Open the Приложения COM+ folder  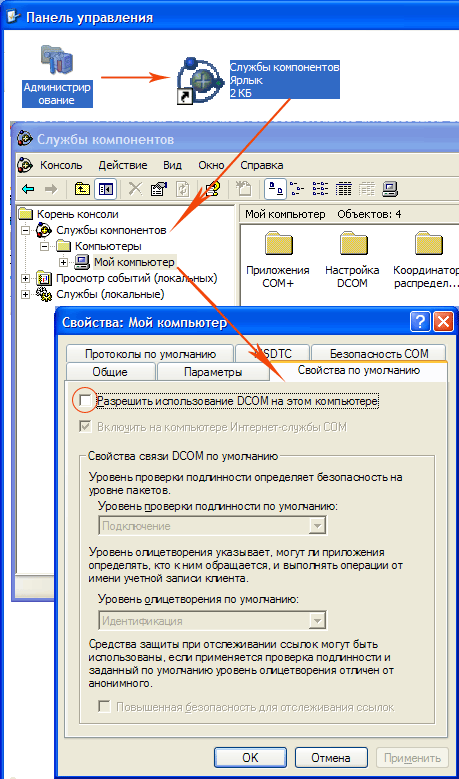point(278,260)
